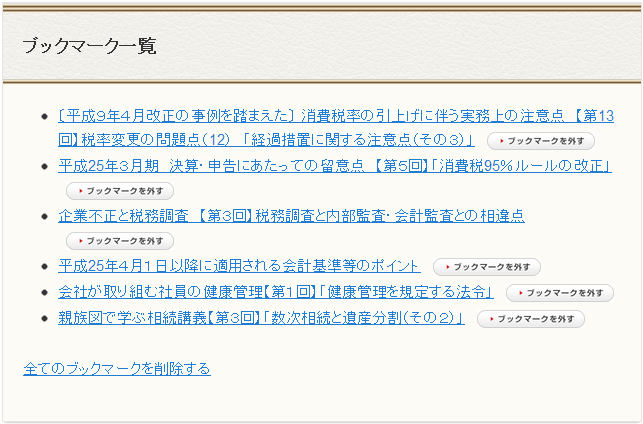Click the bullet beside the 平成25年3月期 entry
643x424 pixels.
coord(44,166)
